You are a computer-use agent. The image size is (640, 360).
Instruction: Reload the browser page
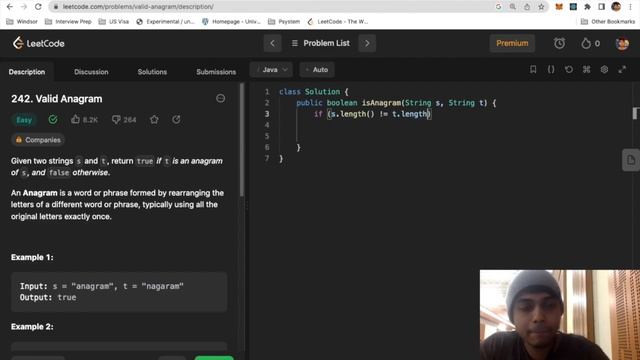click(x=38, y=7)
